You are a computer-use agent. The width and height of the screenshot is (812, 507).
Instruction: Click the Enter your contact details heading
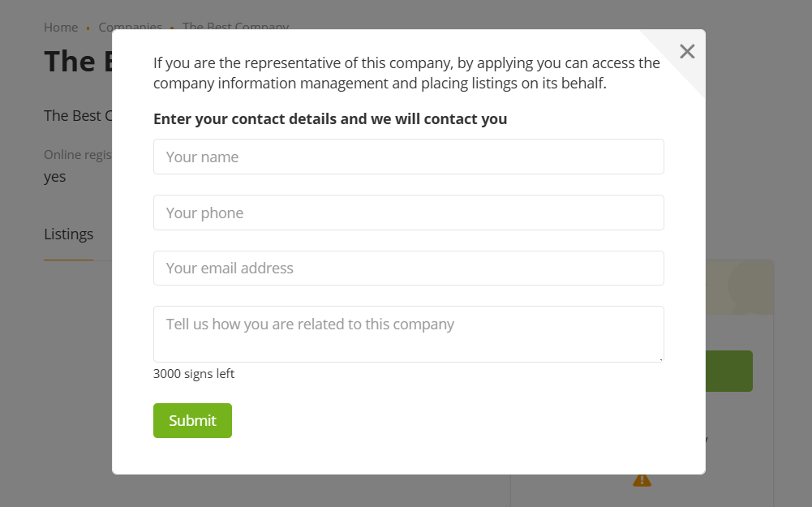pos(330,119)
